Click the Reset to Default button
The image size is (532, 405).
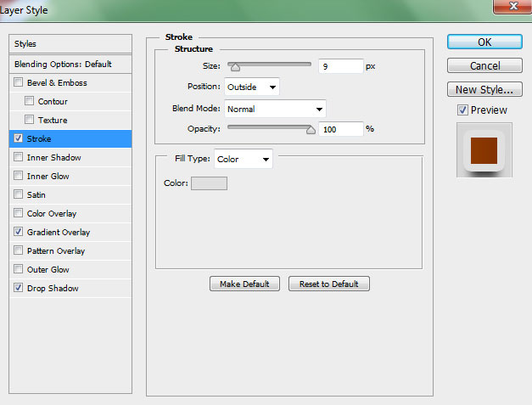click(328, 284)
